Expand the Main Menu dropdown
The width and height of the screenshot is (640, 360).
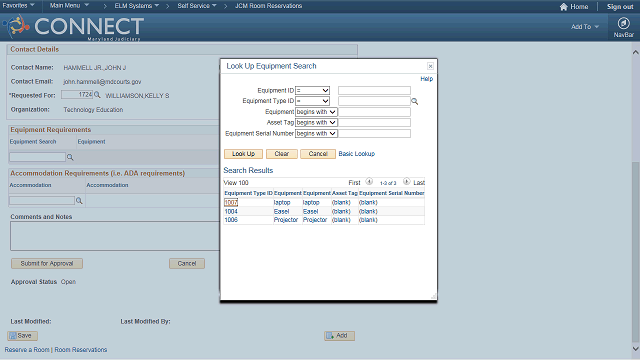click(69, 5)
